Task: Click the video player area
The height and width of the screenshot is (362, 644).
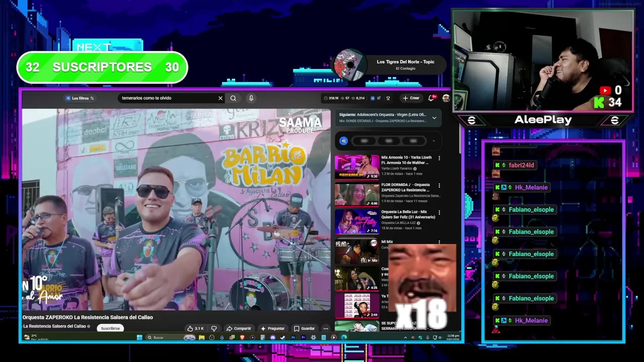Action: coord(176,210)
